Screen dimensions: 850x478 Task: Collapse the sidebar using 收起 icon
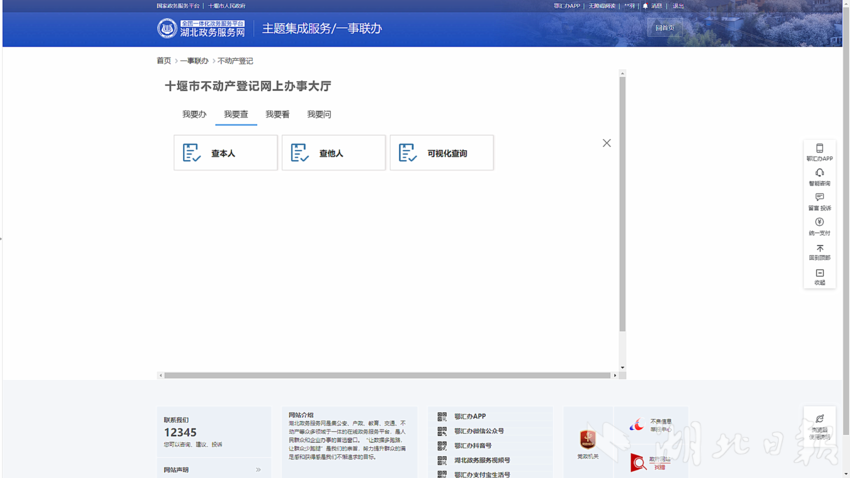(x=819, y=273)
